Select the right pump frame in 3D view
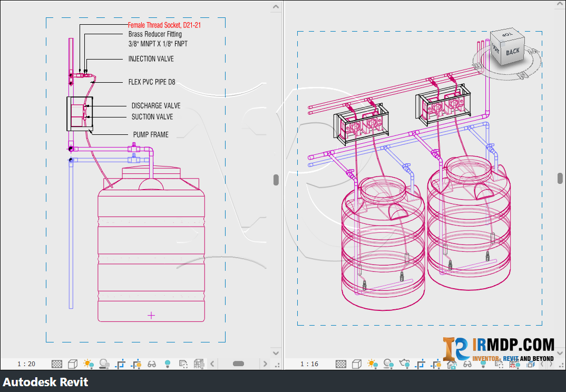 (443, 105)
